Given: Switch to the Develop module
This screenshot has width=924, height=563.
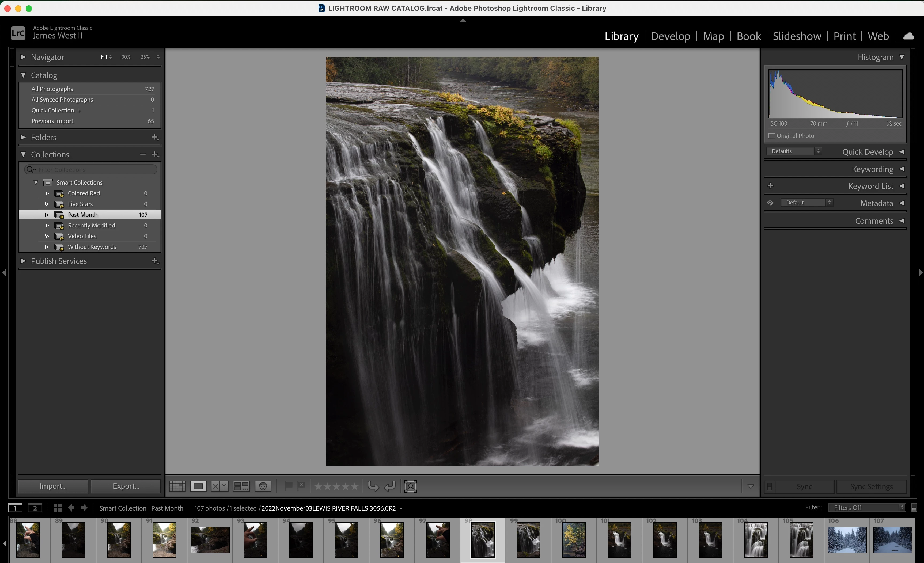Looking at the screenshot, I should click(671, 36).
